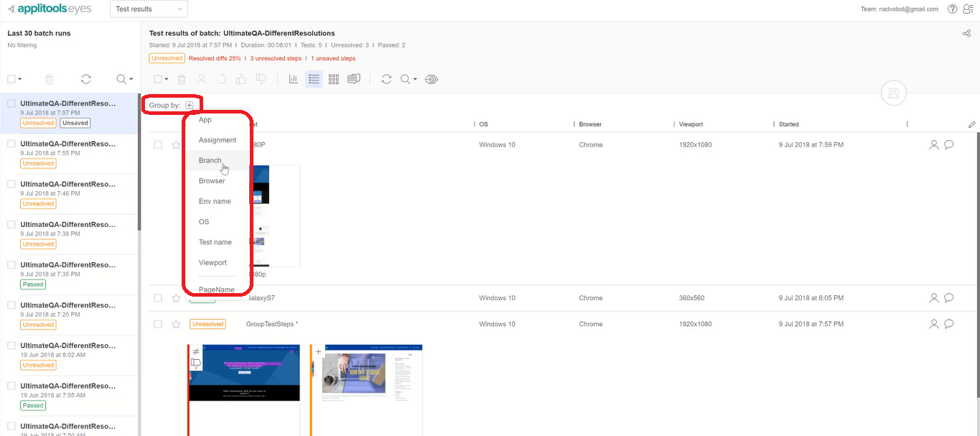
Task: Open test results select-all checkbox dropdown
Action: pos(167,80)
